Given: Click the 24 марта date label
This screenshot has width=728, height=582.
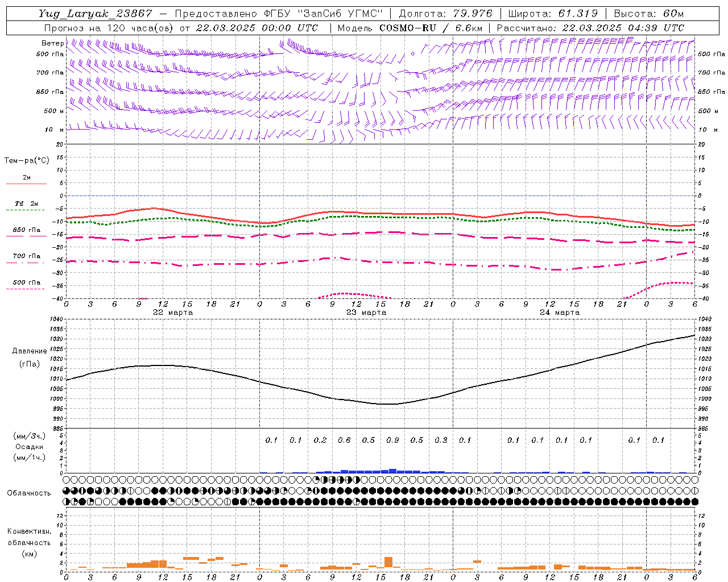Looking at the screenshot, I should click(x=560, y=313).
